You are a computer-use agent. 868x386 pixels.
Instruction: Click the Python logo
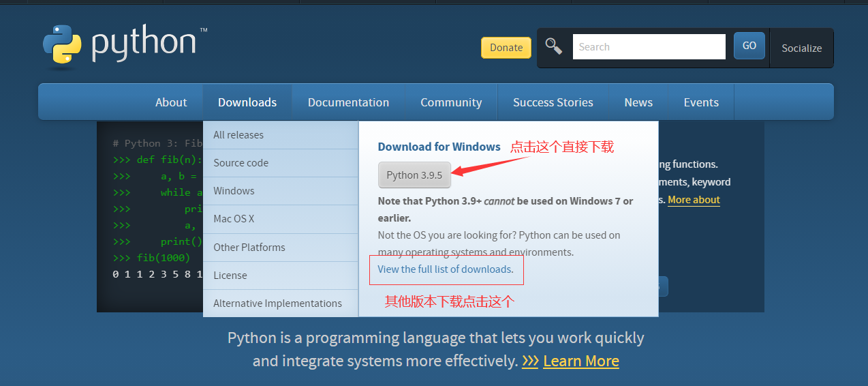(x=125, y=46)
